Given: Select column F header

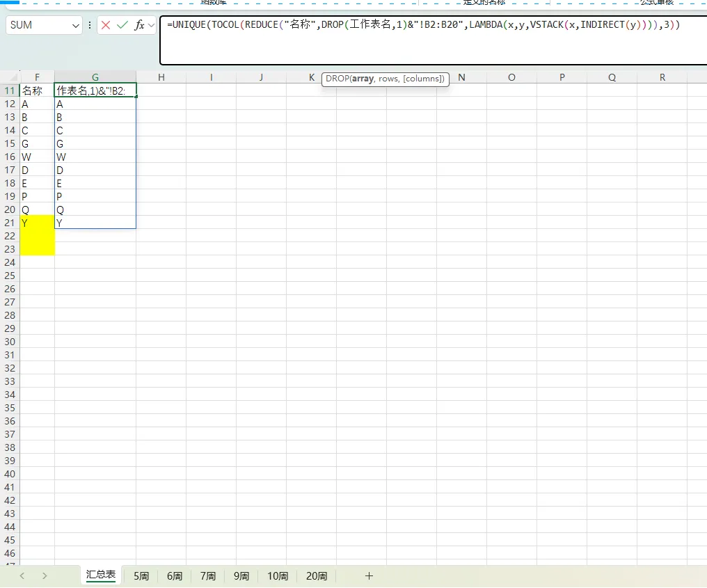Looking at the screenshot, I should coord(37,77).
